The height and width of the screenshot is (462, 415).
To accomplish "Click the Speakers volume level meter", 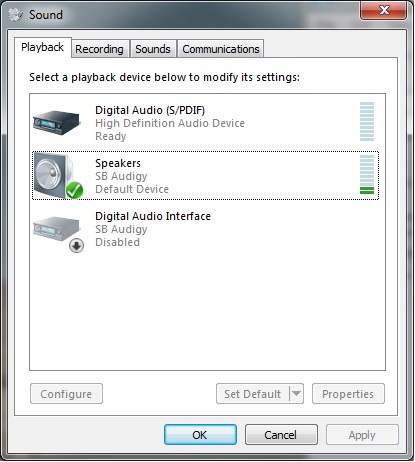I will tap(367, 174).
